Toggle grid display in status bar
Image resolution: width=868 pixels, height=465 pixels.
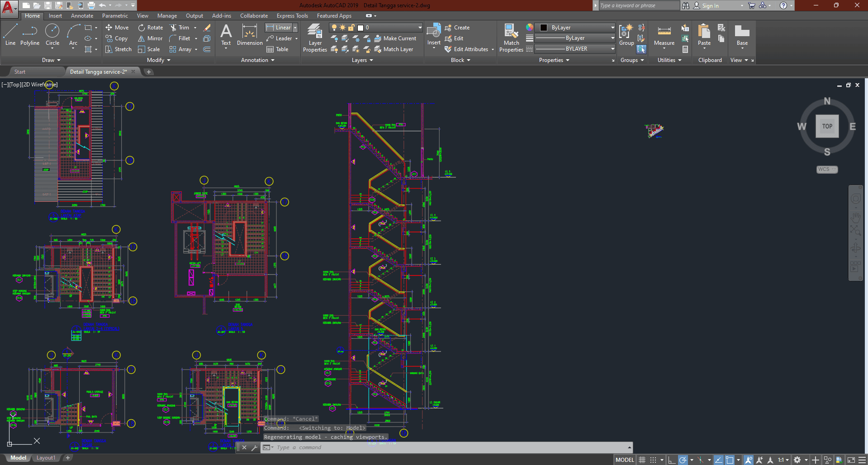coord(642,460)
